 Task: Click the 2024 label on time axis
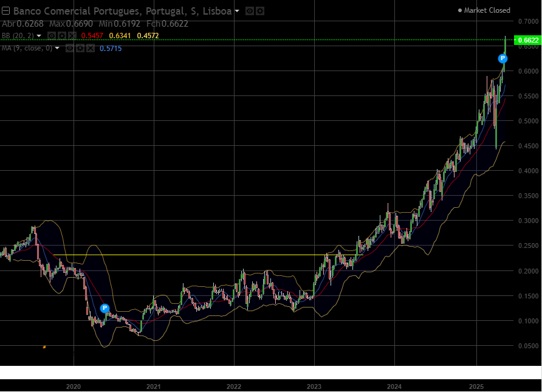(x=394, y=387)
